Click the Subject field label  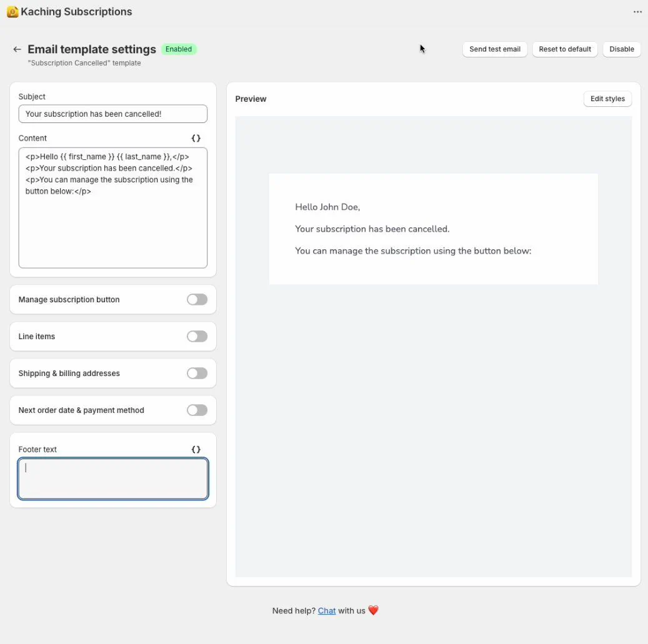(32, 97)
